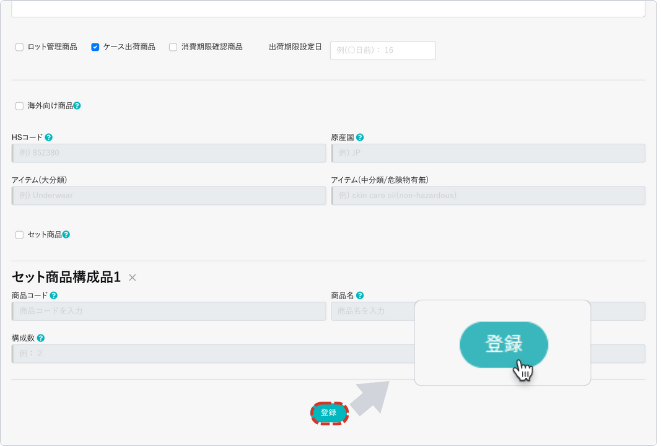Uncheck the ケース出荷商品 checkbox
The width and height of the screenshot is (661, 446).
point(95,47)
